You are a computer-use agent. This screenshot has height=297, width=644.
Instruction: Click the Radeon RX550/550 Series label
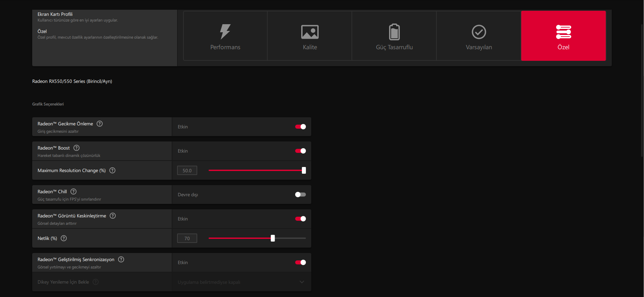coord(72,81)
